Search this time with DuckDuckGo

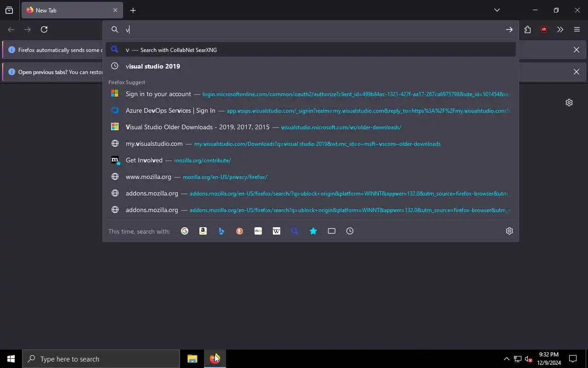tap(240, 231)
